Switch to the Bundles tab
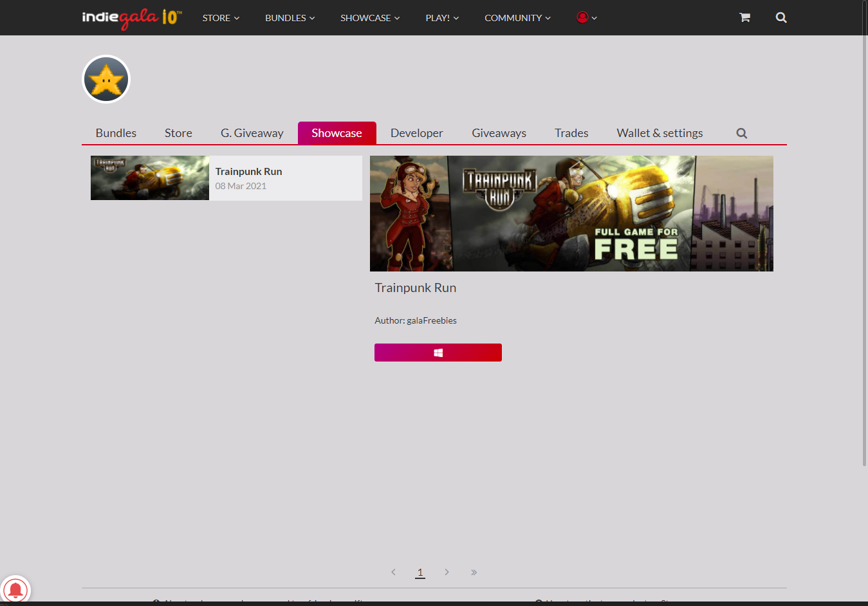The height and width of the screenshot is (606, 868). (116, 133)
